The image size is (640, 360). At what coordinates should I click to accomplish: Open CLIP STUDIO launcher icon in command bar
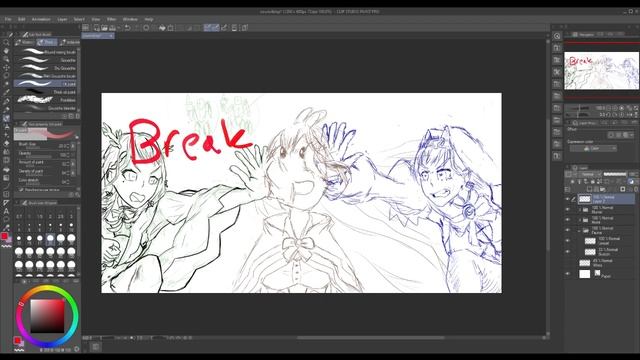pos(86,28)
